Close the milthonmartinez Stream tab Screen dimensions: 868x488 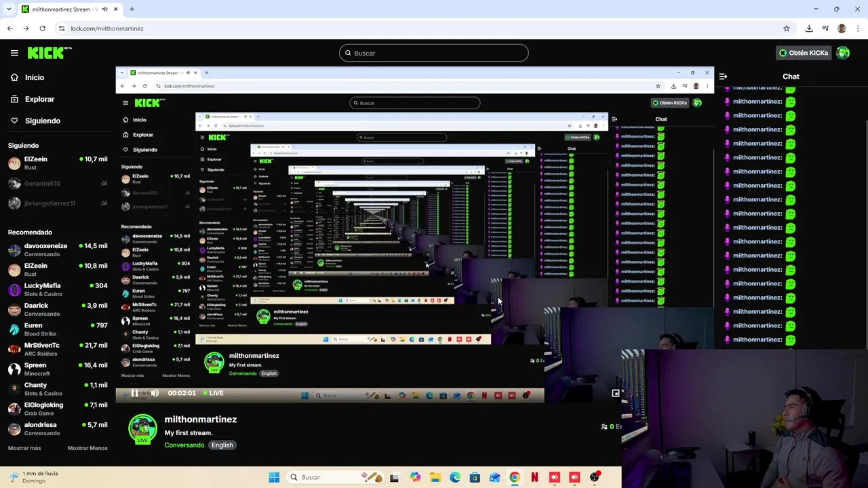click(115, 9)
